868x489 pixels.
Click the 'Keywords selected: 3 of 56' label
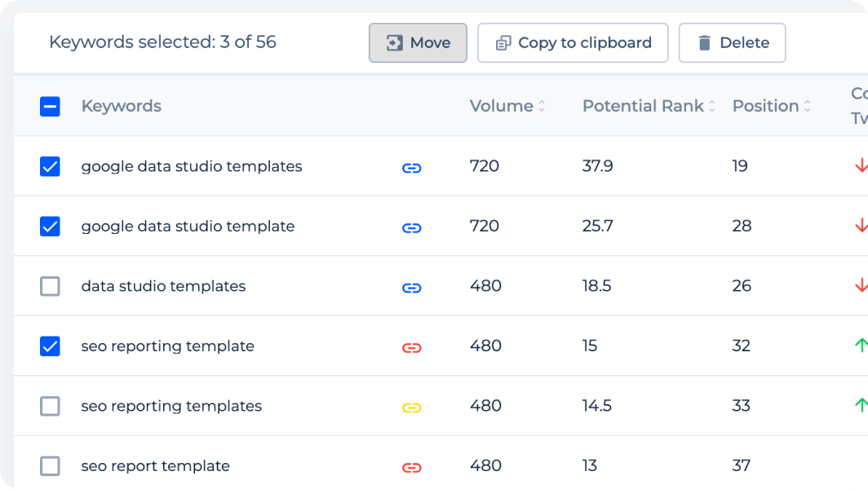tap(163, 42)
